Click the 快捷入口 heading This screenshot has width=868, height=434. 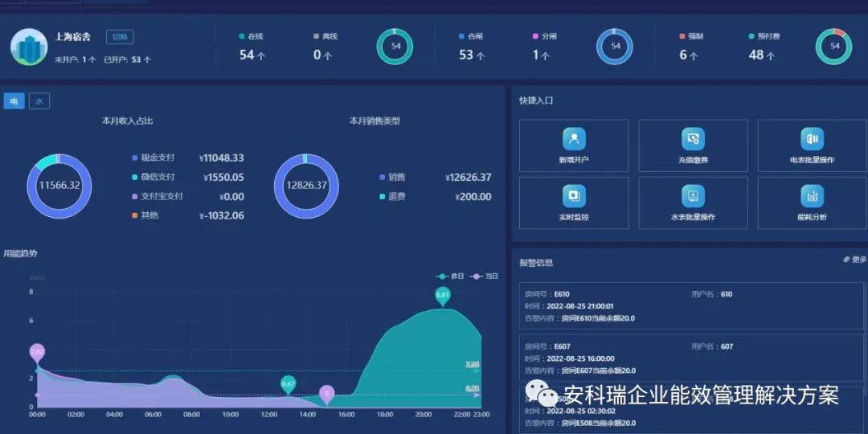[536, 101]
